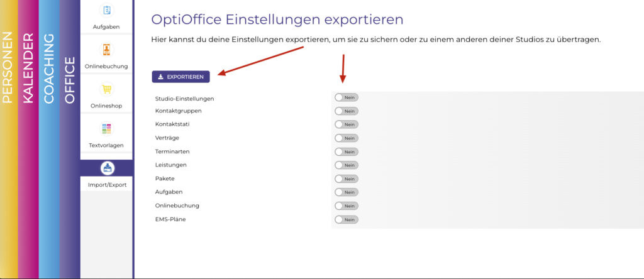Enable the Studio-Einstellungen toggle
Viewport: 644px width, 279px height.
(347, 97)
